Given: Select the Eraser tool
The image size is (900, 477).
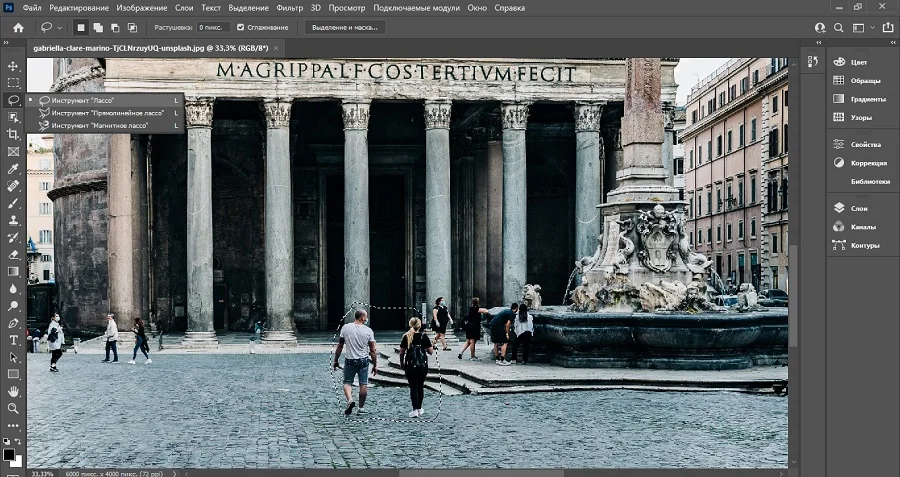Looking at the screenshot, I should tap(13, 254).
